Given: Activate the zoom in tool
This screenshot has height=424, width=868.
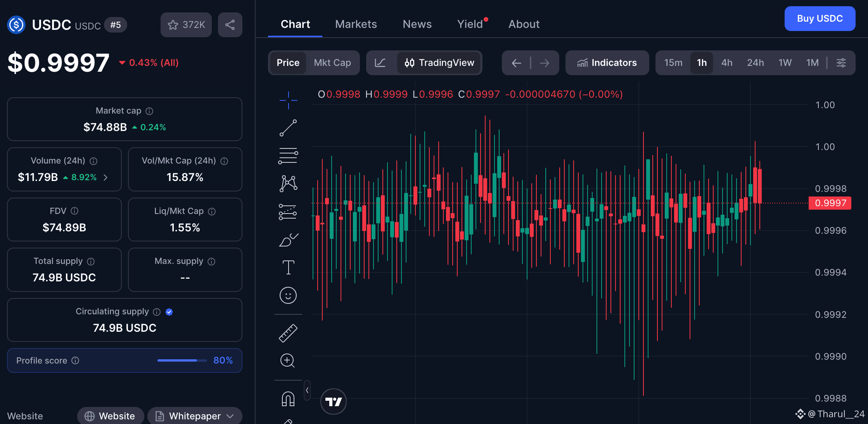Looking at the screenshot, I should click(288, 361).
